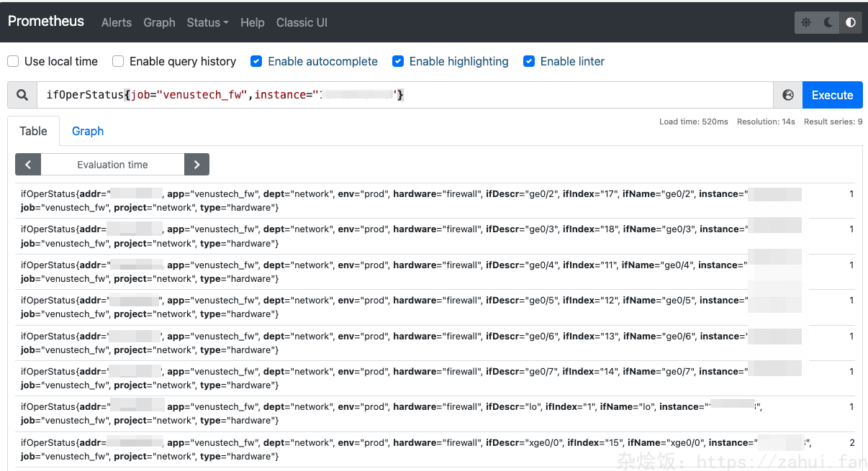The height and width of the screenshot is (471, 868).
Task: Switch to the dark theme moon icon
Action: [828, 22]
